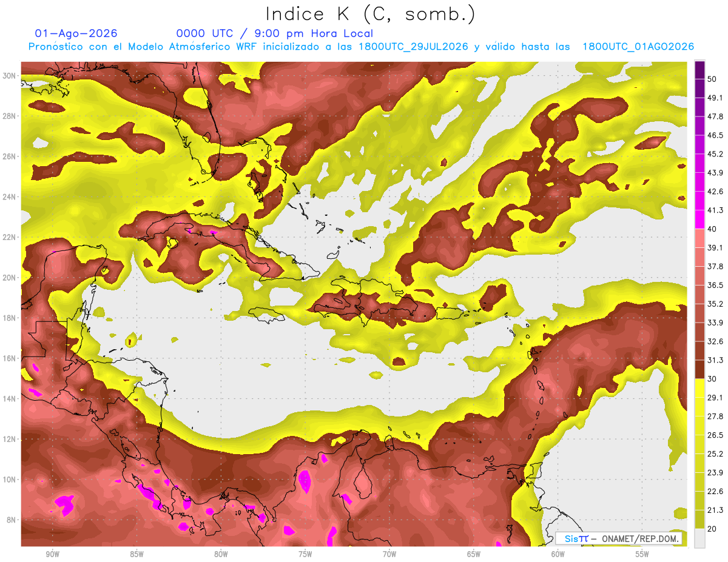Click legend value '23.9'
The height and width of the screenshot is (562, 728).
(715, 473)
